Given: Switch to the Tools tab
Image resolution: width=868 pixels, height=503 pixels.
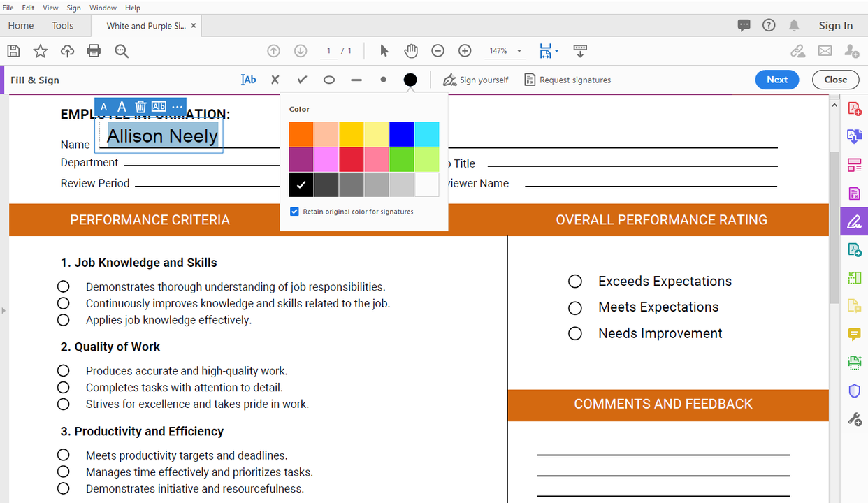Looking at the screenshot, I should [62, 25].
